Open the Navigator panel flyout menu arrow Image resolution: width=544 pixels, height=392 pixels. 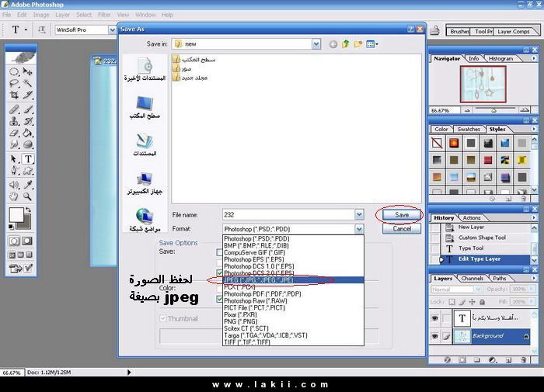pos(534,58)
